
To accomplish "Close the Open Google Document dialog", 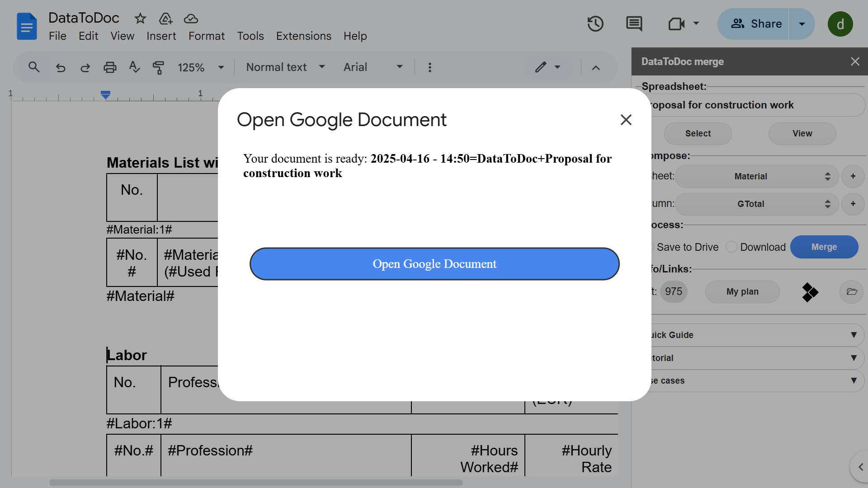I will [x=626, y=120].
